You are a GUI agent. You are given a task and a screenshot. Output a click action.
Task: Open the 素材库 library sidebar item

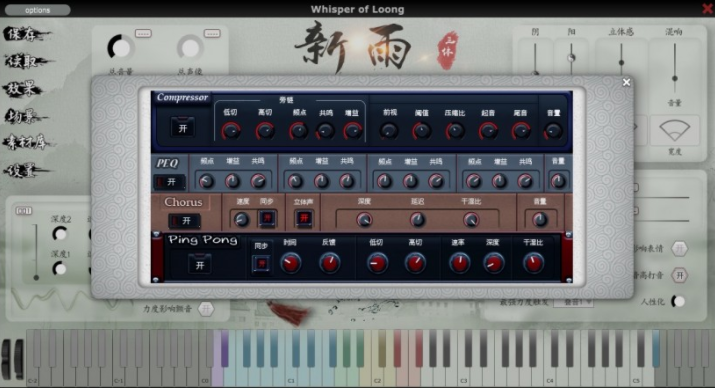pos(26,143)
